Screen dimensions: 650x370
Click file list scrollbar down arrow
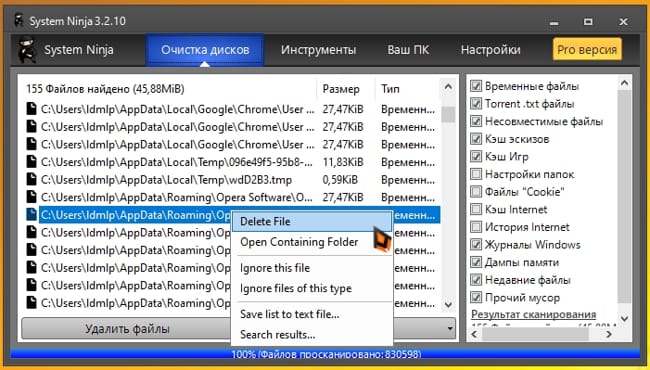click(448, 305)
